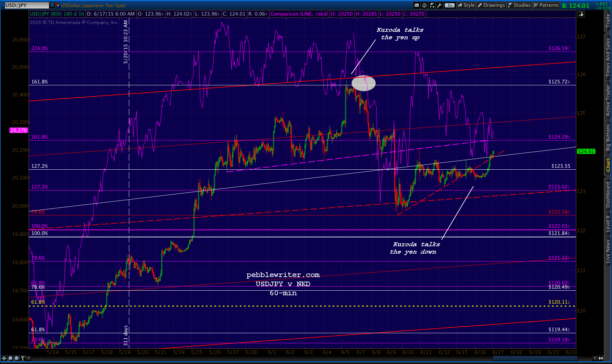Open the Times And Sales side tab
The width and height of the screenshot is (612, 364).
pos(608,57)
